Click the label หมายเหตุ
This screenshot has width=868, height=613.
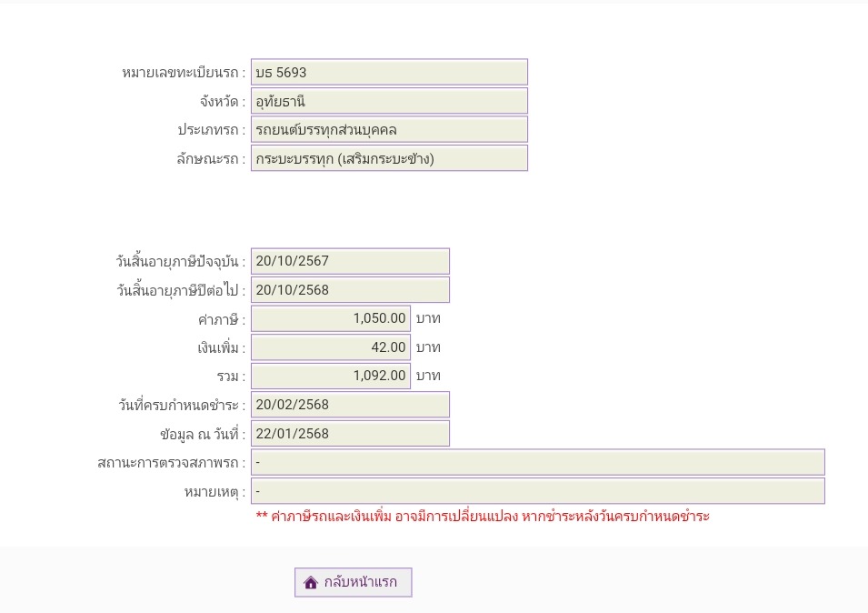pos(215,492)
